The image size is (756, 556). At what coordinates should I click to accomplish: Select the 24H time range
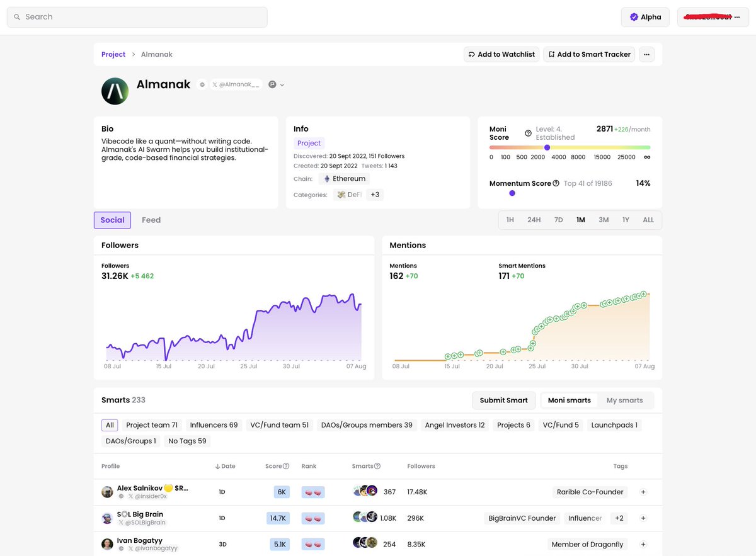534,220
